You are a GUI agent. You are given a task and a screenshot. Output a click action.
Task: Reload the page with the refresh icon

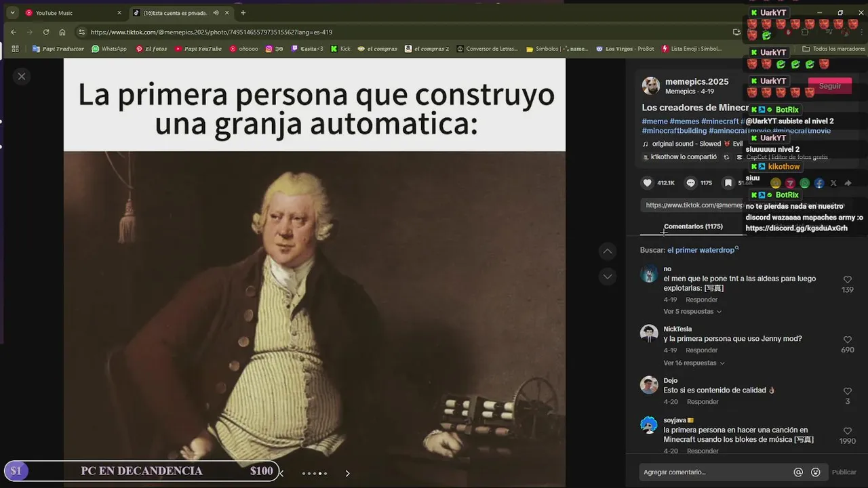click(46, 32)
